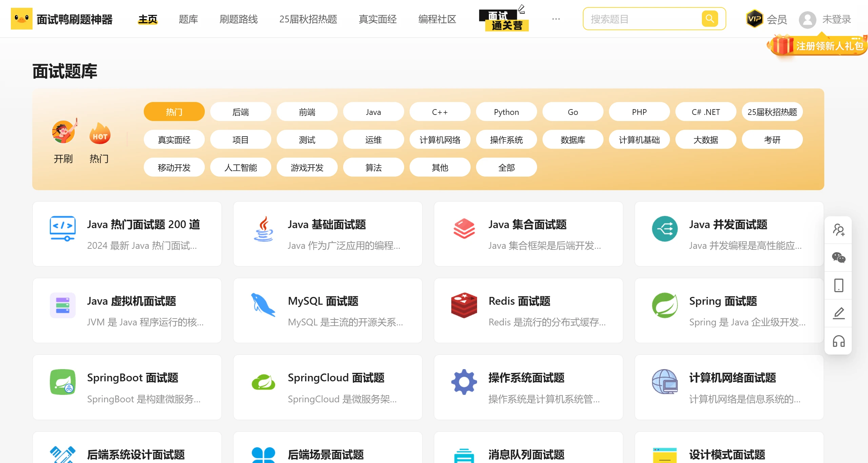
Task: Open 真实面经 in the navbar
Action: [378, 19]
